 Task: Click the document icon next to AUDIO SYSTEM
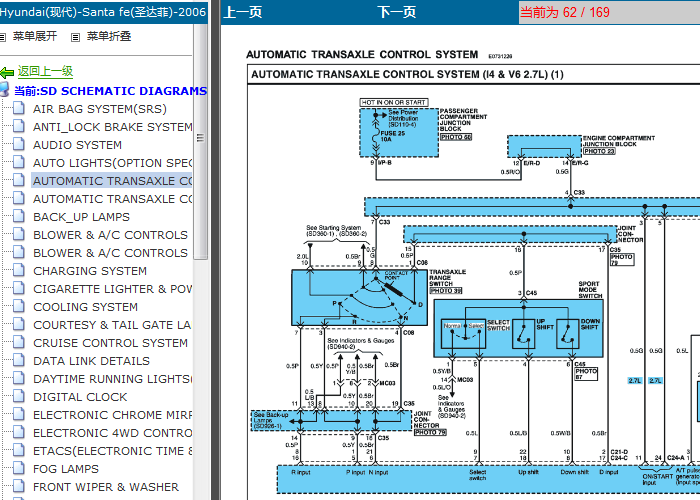point(19,145)
